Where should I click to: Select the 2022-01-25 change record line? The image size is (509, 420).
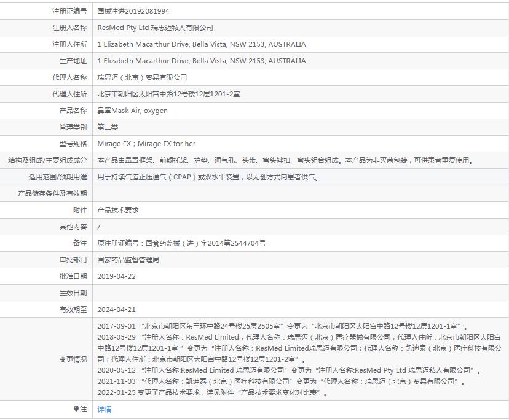coord(212,392)
